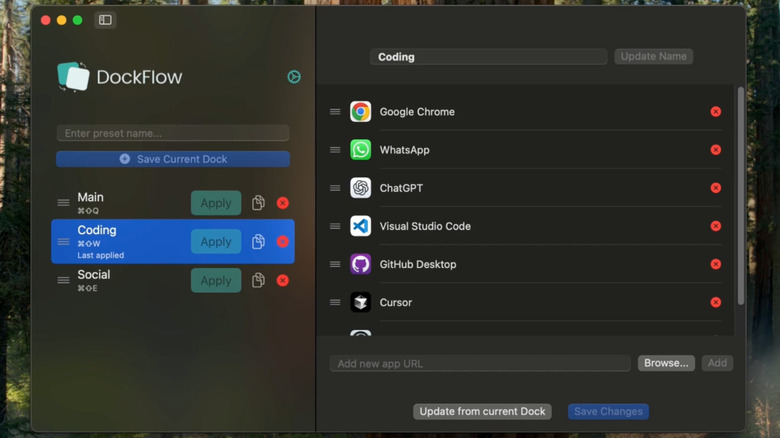
Task: Duplicate the Social preset
Action: tap(258, 281)
